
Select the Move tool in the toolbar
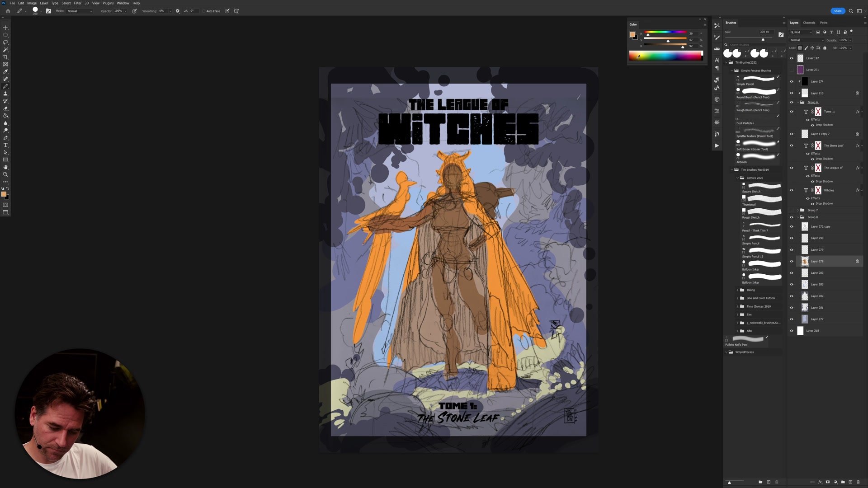pyautogui.click(x=6, y=28)
